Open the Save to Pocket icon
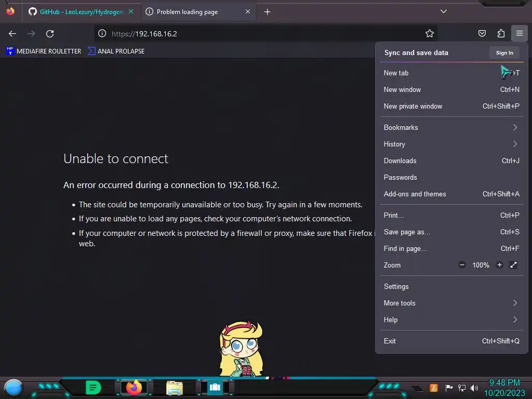This screenshot has height=399, width=532. (482, 33)
